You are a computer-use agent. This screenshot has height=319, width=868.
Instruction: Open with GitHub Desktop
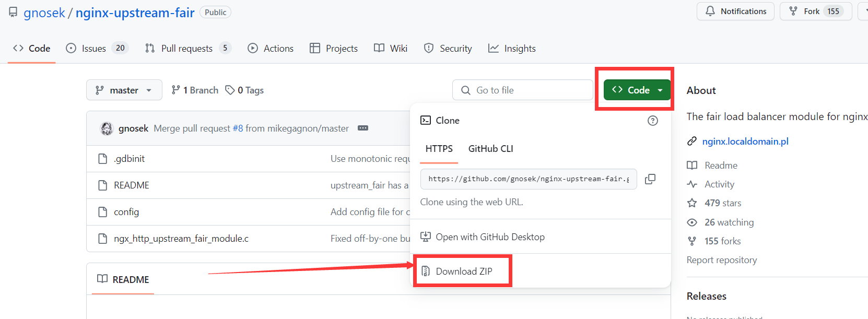point(483,237)
